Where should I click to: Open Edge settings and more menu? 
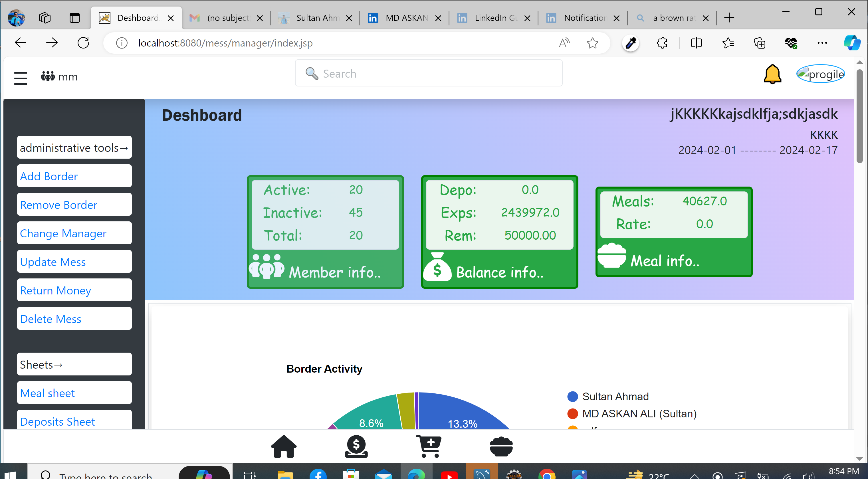[822, 43]
